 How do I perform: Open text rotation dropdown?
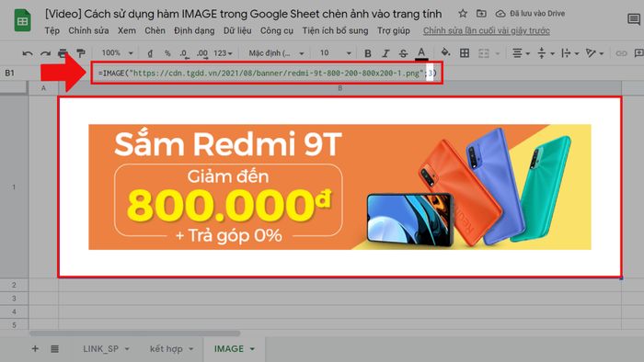click(594, 53)
